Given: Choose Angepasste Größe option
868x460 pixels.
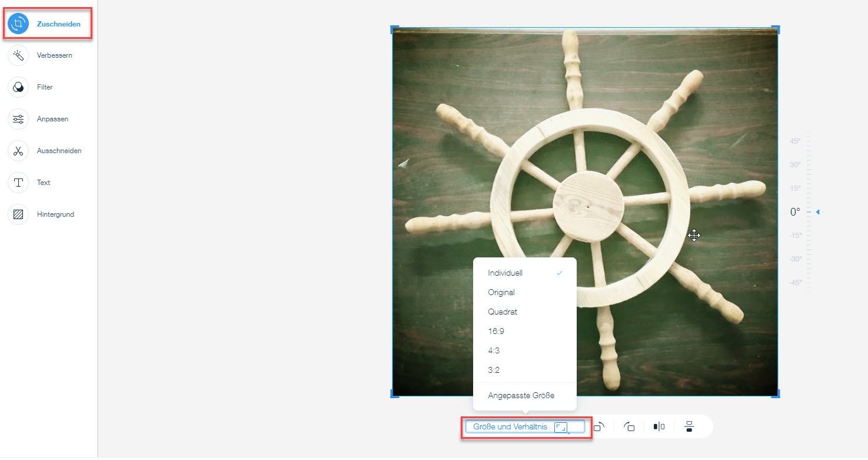Looking at the screenshot, I should click(525, 396).
